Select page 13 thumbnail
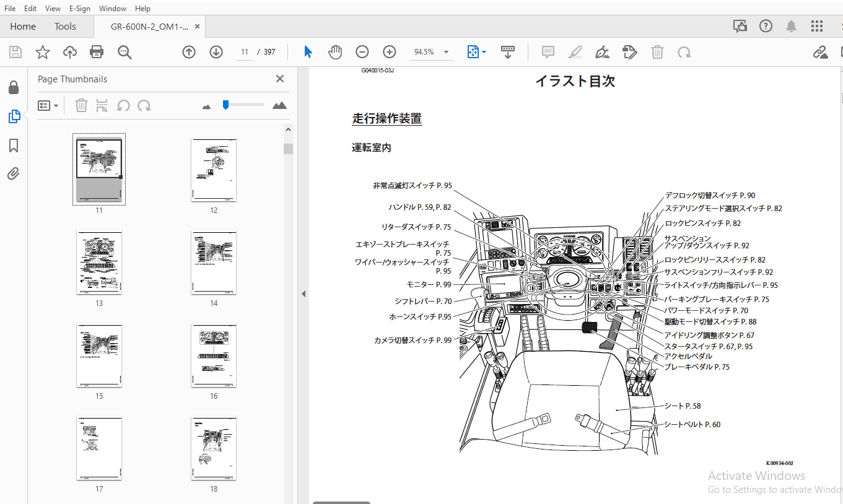Image resolution: width=843 pixels, height=504 pixels. [99, 263]
